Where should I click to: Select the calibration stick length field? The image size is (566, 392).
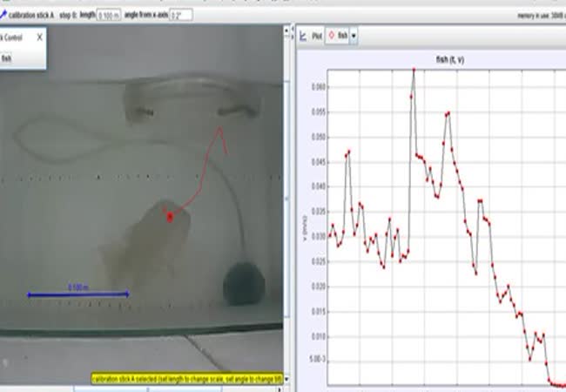pyautogui.click(x=109, y=16)
